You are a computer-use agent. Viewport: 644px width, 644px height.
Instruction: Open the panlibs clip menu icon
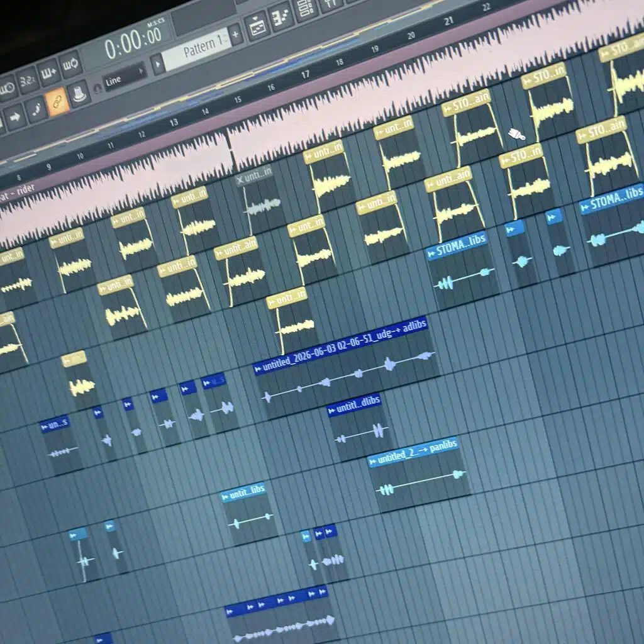372,463
